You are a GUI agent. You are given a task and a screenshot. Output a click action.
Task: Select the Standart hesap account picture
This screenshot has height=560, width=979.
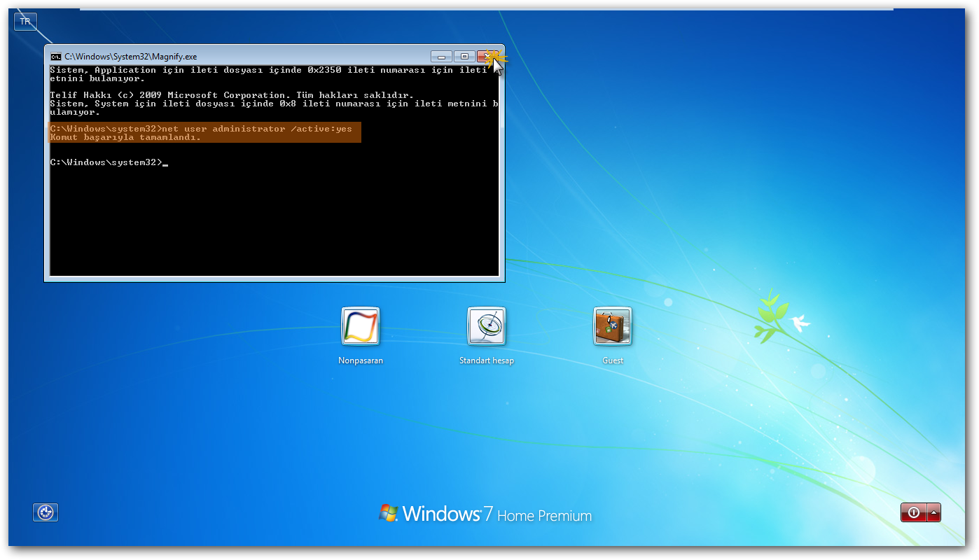pyautogui.click(x=487, y=327)
